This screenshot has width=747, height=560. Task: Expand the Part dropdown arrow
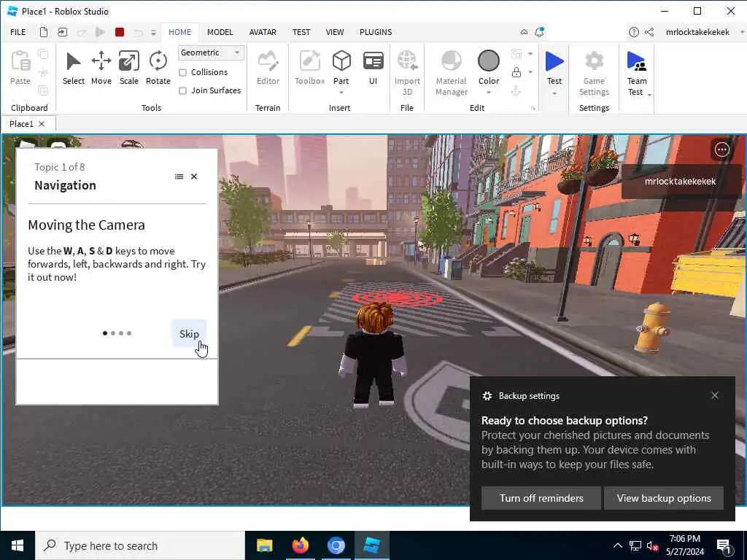[341, 92]
